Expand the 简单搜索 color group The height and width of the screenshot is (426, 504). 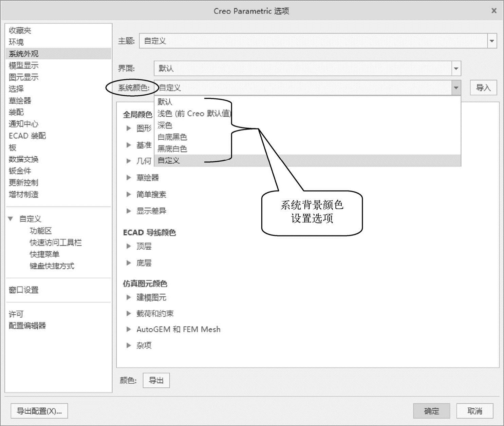(129, 194)
